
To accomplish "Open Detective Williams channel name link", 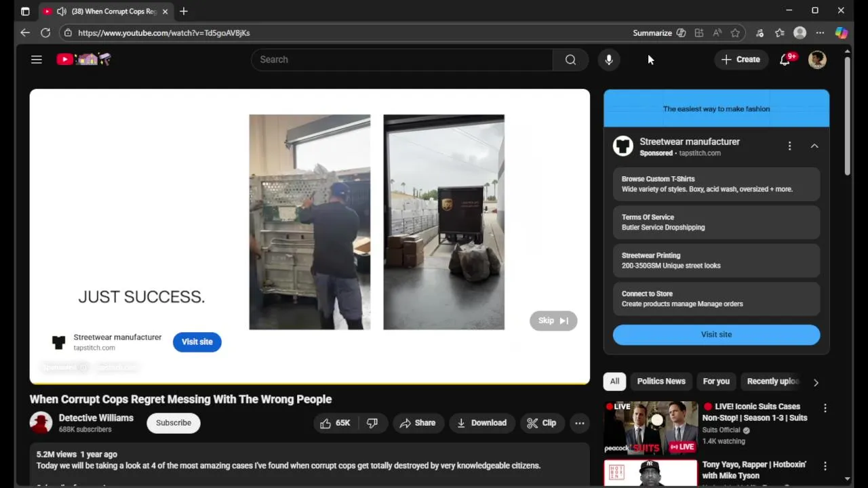I will coord(96,418).
